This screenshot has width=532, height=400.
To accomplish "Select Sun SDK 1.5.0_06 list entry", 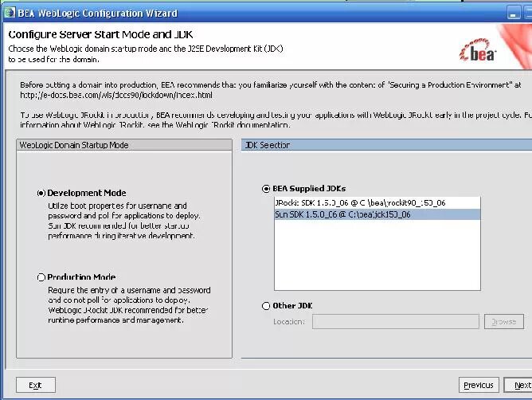I will coord(377,214).
